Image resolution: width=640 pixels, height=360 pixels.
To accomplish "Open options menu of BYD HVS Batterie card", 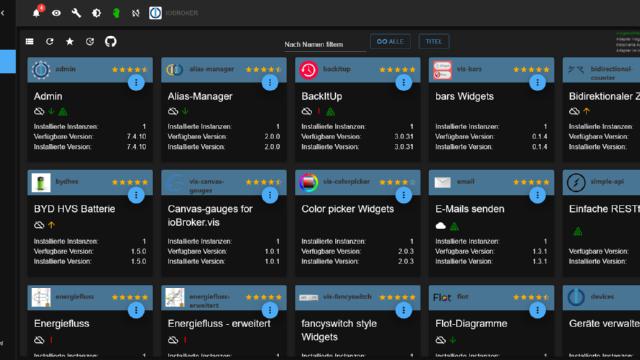I will coord(136,195).
